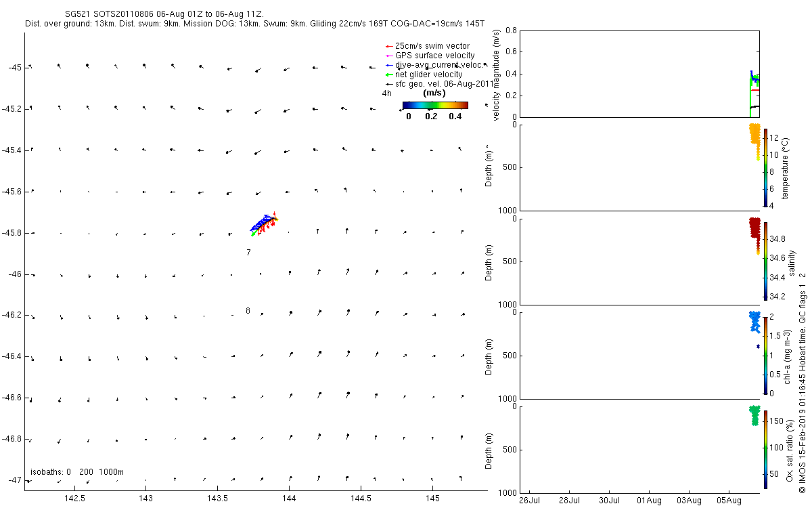Click the chl-a colorbar scale

765,354
